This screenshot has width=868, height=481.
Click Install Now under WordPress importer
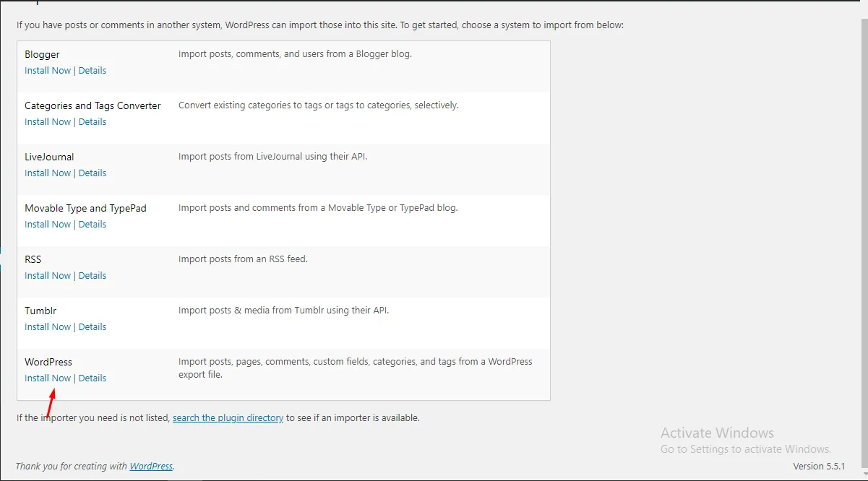click(x=48, y=378)
